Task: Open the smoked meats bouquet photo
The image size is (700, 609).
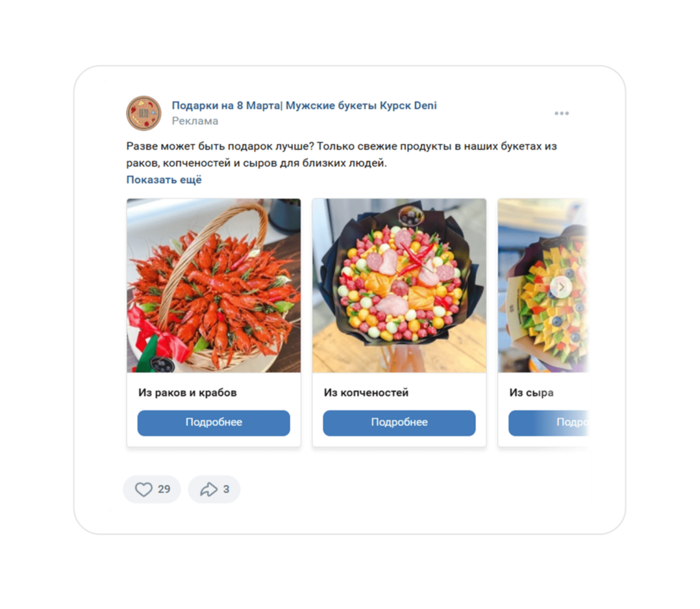Action: 399,285
